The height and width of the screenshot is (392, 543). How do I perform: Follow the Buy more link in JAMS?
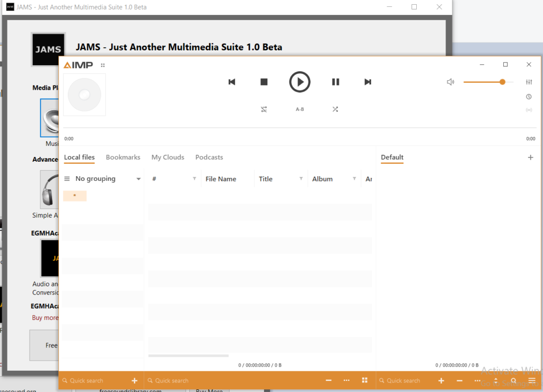pyautogui.click(x=46, y=318)
